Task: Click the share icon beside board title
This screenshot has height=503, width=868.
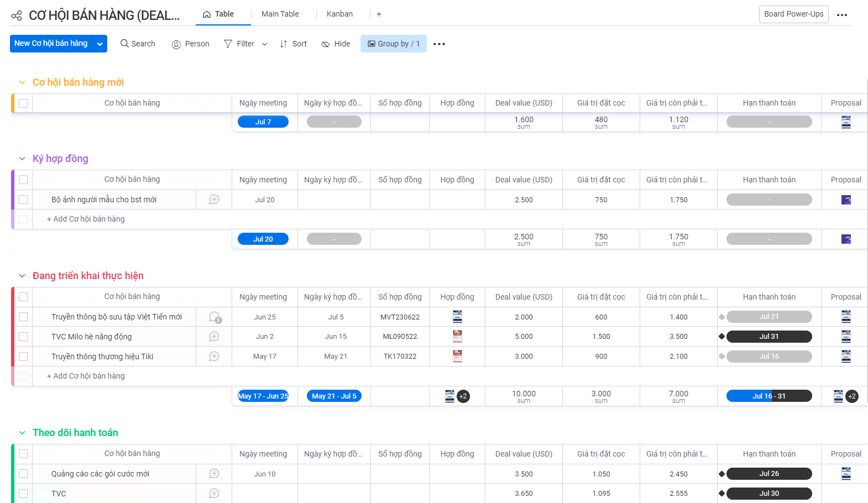Action: [17, 15]
